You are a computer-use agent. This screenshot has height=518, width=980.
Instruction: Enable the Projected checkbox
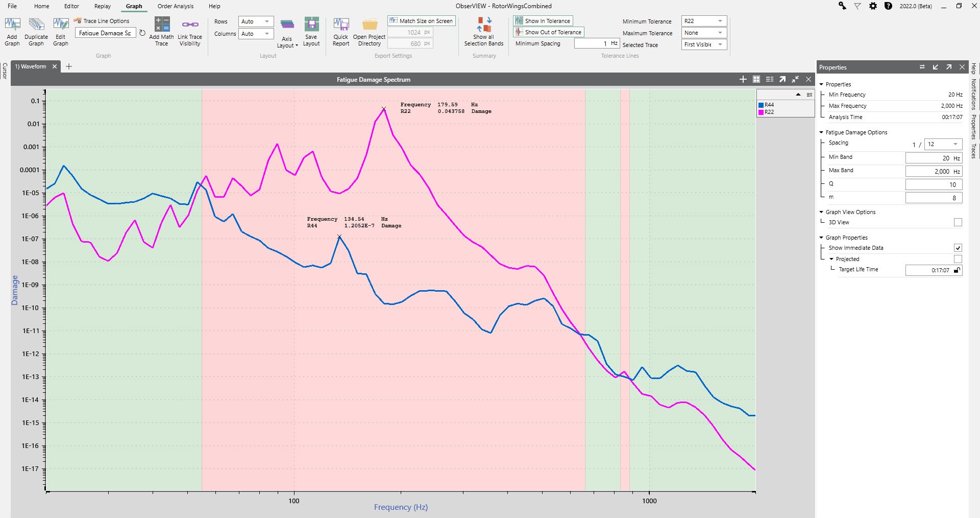(958, 259)
